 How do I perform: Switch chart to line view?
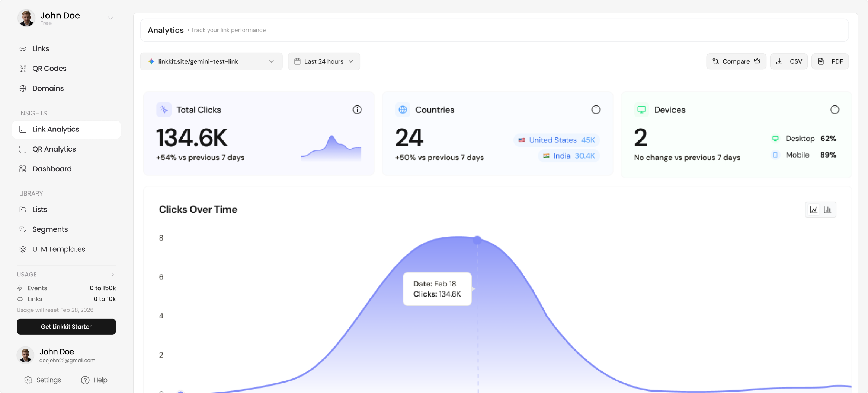point(814,210)
